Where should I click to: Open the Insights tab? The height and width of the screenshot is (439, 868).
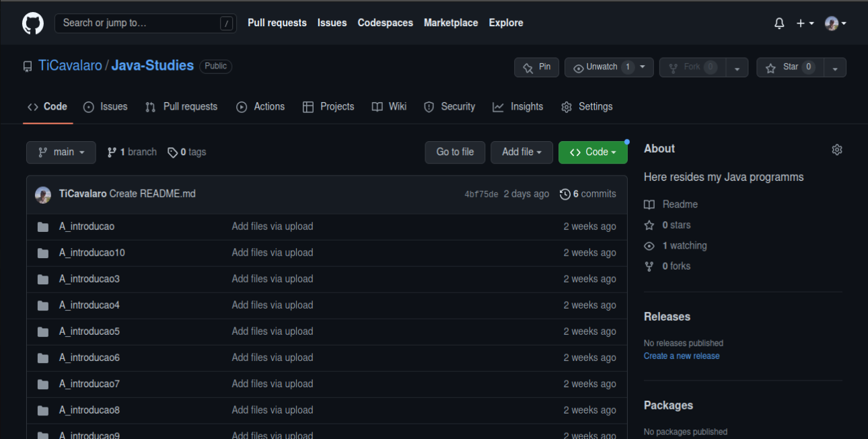[518, 107]
